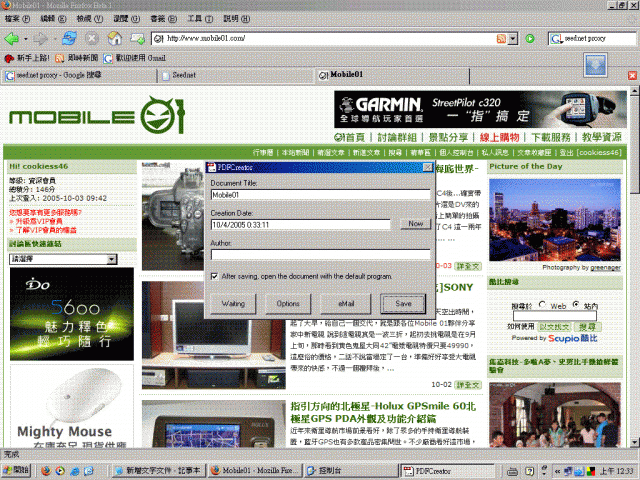The height and width of the screenshot is (480, 640).
Task: Click the greenager photographer link
Action: coord(605,268)
